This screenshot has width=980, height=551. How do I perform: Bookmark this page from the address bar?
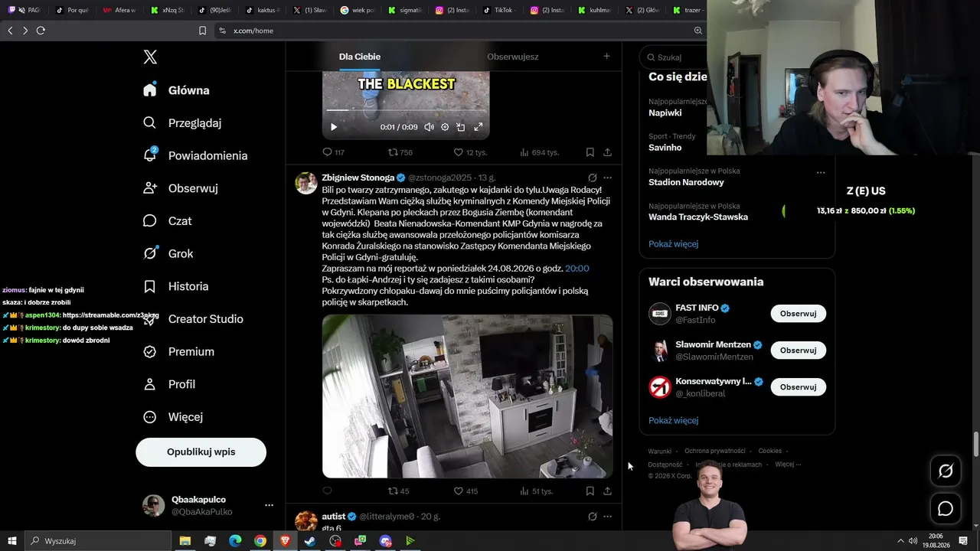pyautogui.click(x=202, y=31)
